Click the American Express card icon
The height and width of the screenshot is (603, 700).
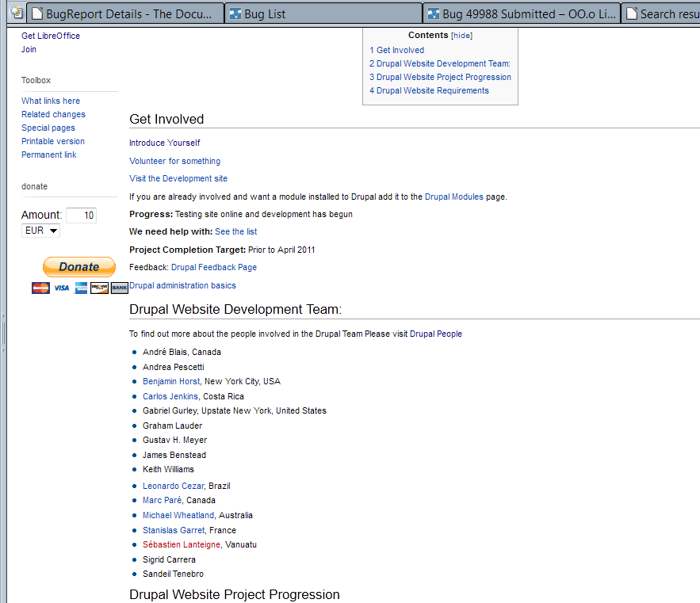[x=81, y=288]
